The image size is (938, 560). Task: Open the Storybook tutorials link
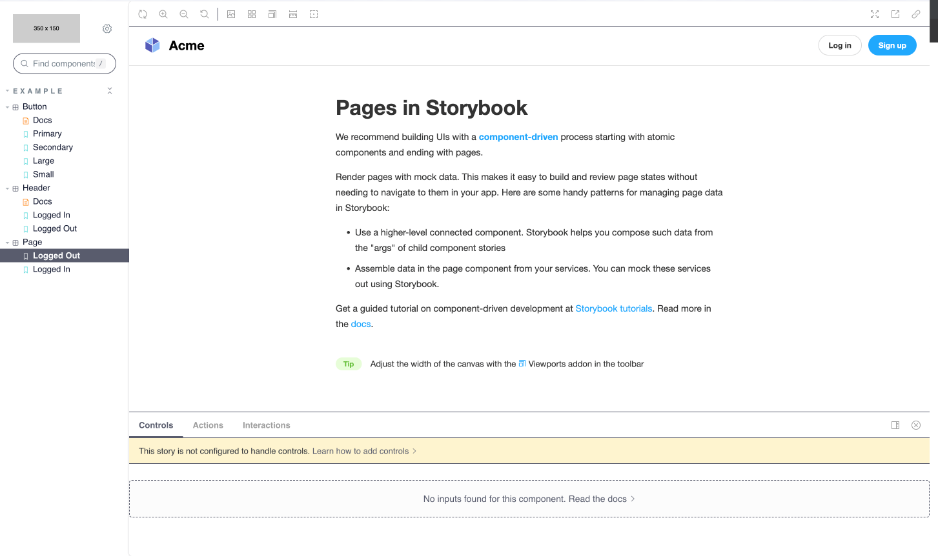pos(613,308)
